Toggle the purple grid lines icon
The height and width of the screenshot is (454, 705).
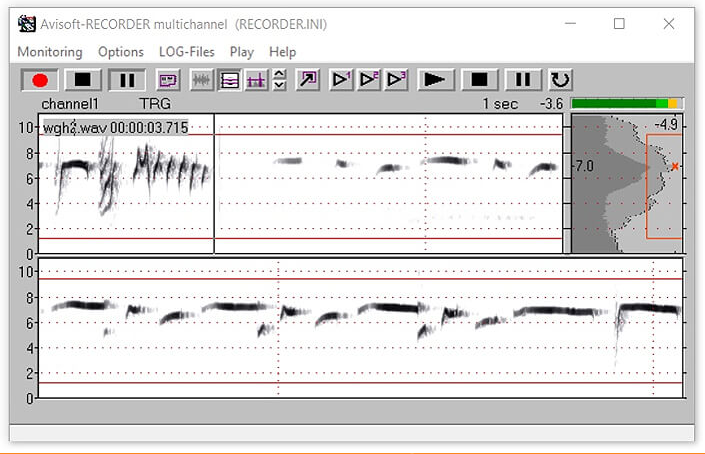pos(254,80)
